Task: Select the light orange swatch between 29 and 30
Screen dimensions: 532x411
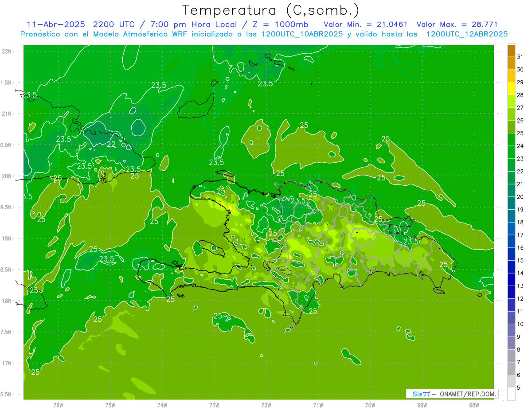Action: (x=511, y=76)
